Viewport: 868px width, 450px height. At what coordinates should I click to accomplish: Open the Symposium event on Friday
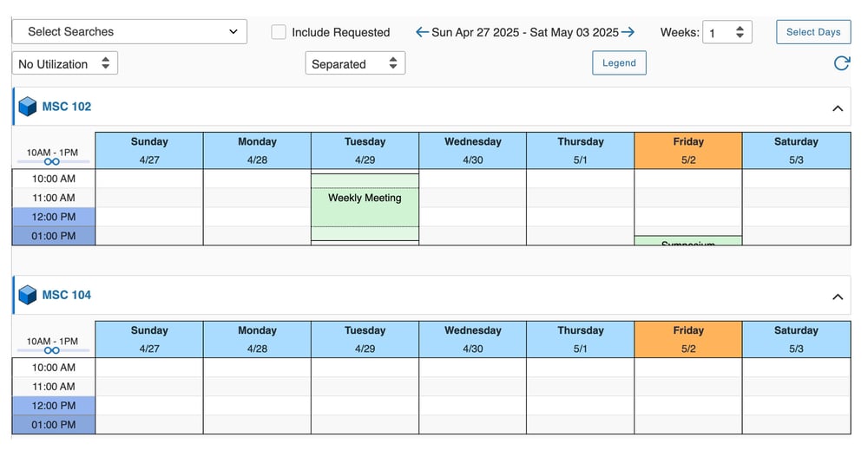688,241
